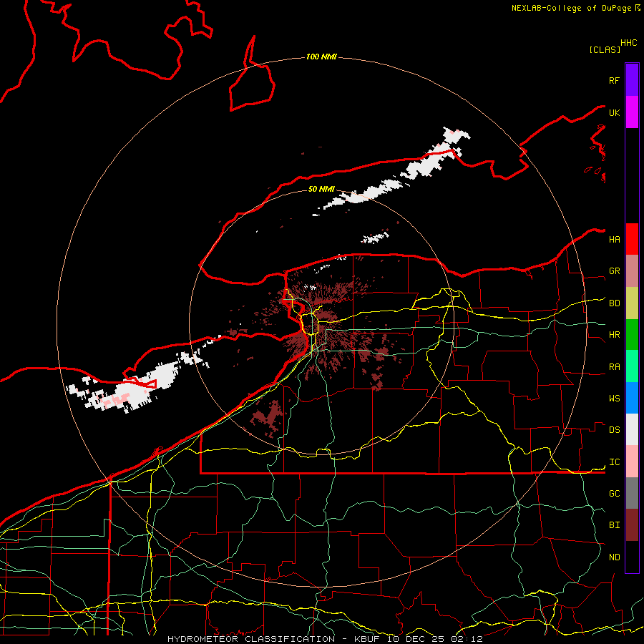Click the HA red legend swatch

tap(632, 239)
